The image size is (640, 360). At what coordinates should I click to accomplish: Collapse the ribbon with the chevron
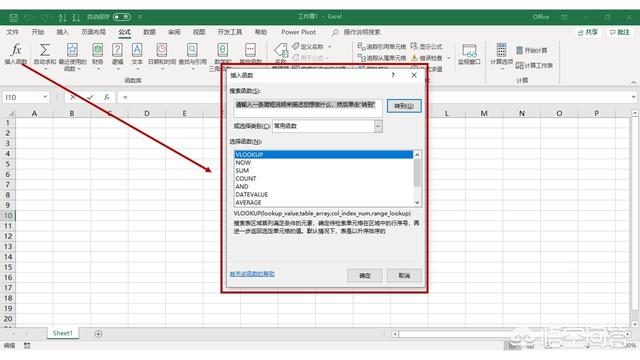coord(633,82)
